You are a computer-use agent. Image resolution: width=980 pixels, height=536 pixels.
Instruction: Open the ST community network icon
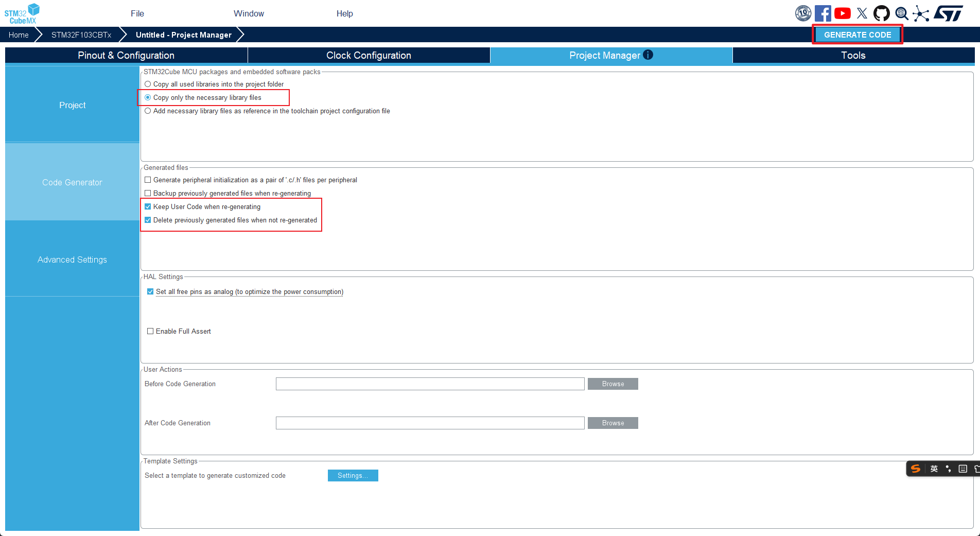[x=921, y=13]
